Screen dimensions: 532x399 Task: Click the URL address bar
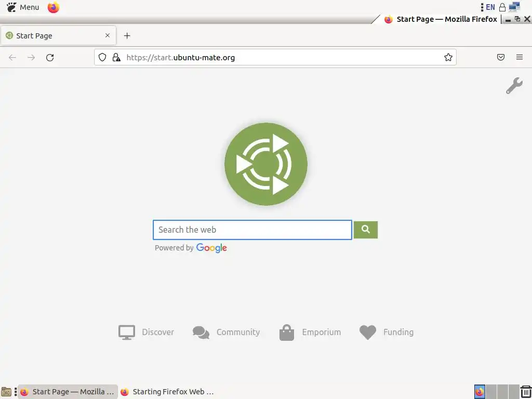tap(275, 57)
